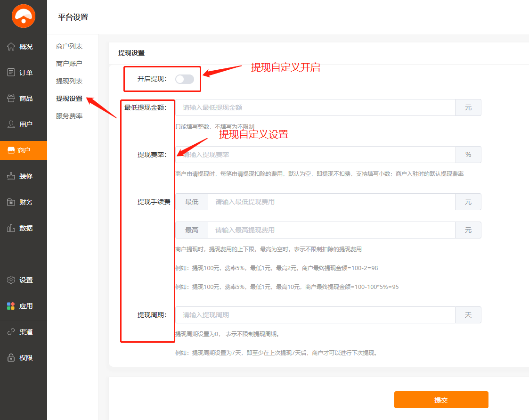Image resolution: width=529 pixels, height=420 pixels.
Task: Select the 商品 products icon
Action: 11,99
